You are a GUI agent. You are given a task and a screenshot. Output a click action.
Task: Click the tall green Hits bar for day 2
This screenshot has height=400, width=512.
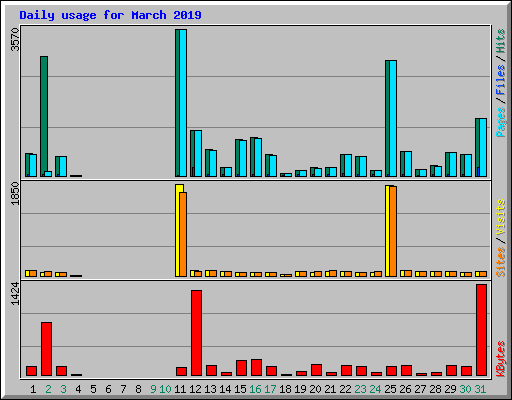(x=44, y=116)
